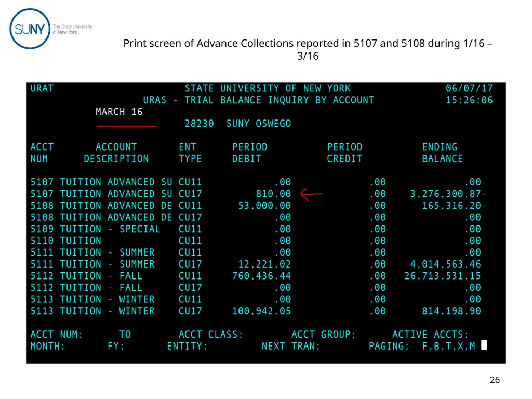Select the 5108 TUITION ADVANCED DE CU17 row
Screen dimensions: 532x399
pyautogui.click(x=256, y=218)
